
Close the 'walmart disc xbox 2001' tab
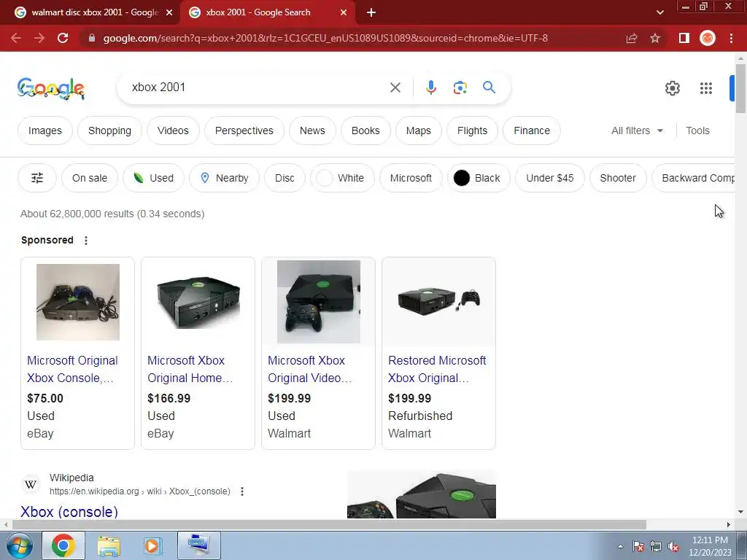pyautogui.click(x=169, y=13)
